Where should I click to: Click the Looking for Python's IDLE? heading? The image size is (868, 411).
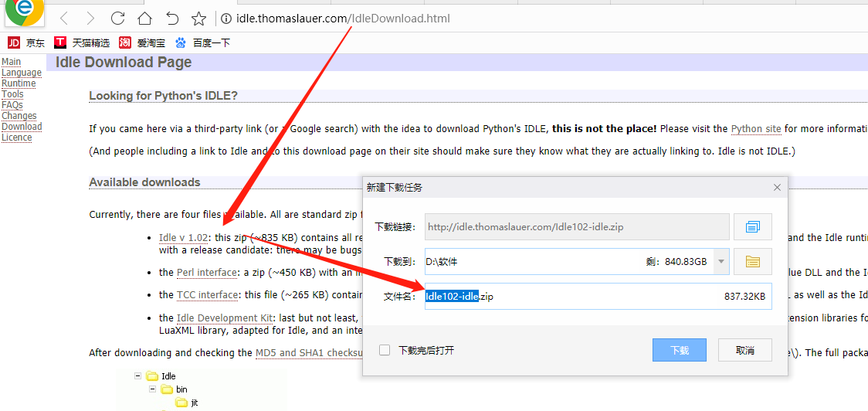(x=163, y=96)
